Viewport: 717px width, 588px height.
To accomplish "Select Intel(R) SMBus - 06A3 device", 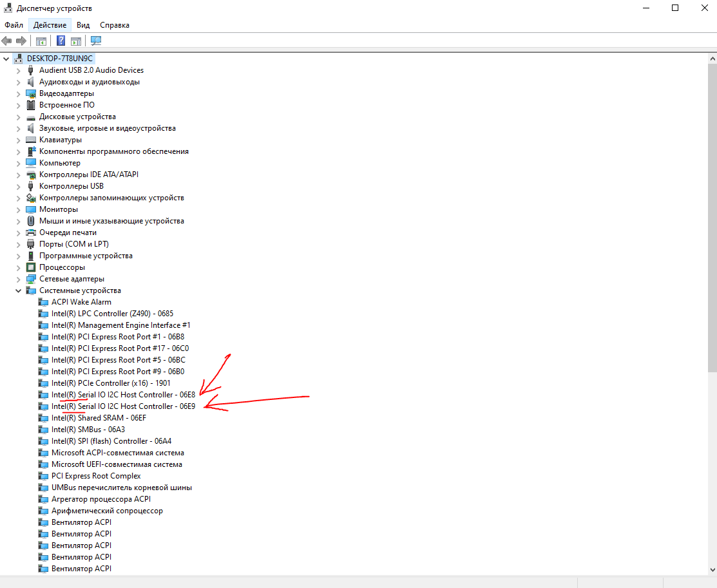I will (88, 430).
